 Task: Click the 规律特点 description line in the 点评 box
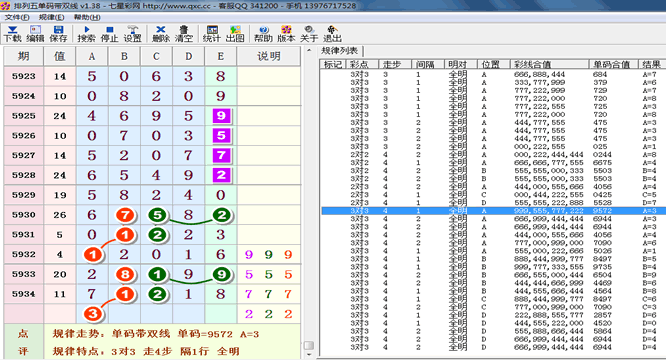pos(146,351)
